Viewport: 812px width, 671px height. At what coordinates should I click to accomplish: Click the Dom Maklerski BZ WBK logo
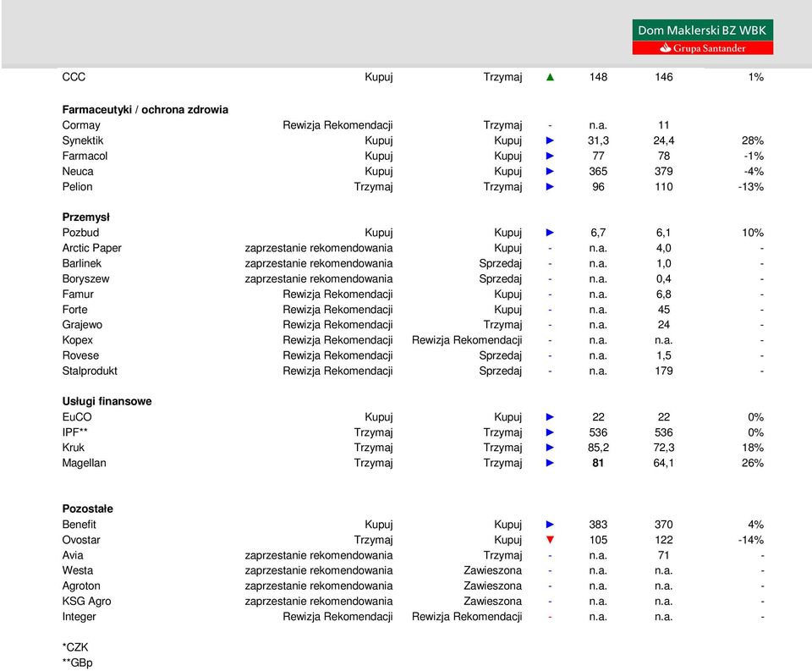pyautogui.click(x=703, y=36)
